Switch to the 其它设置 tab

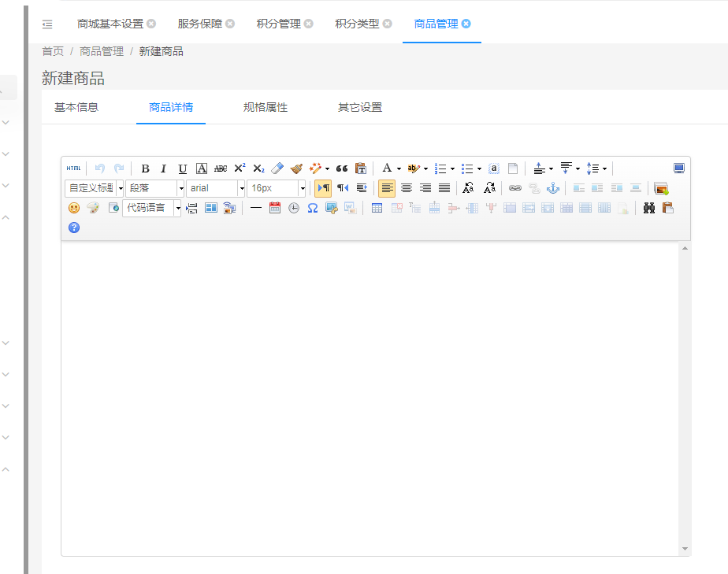360,107
